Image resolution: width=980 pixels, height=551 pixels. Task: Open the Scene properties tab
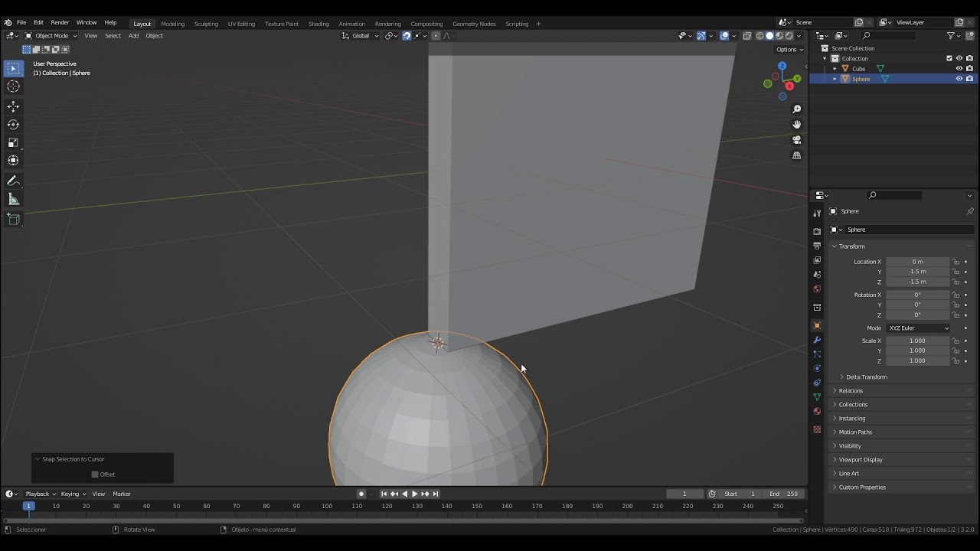[817, 275]
